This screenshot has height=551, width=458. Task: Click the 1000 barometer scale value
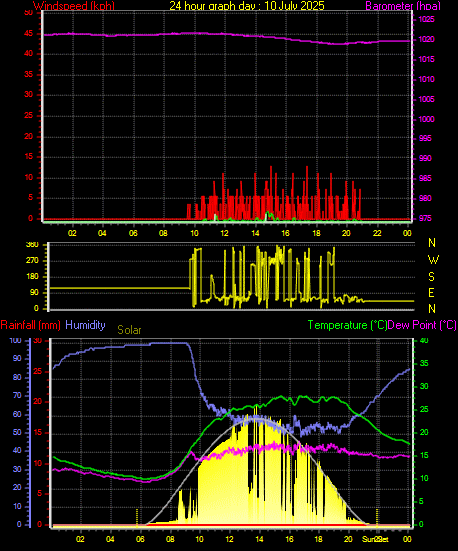(426, 119)
